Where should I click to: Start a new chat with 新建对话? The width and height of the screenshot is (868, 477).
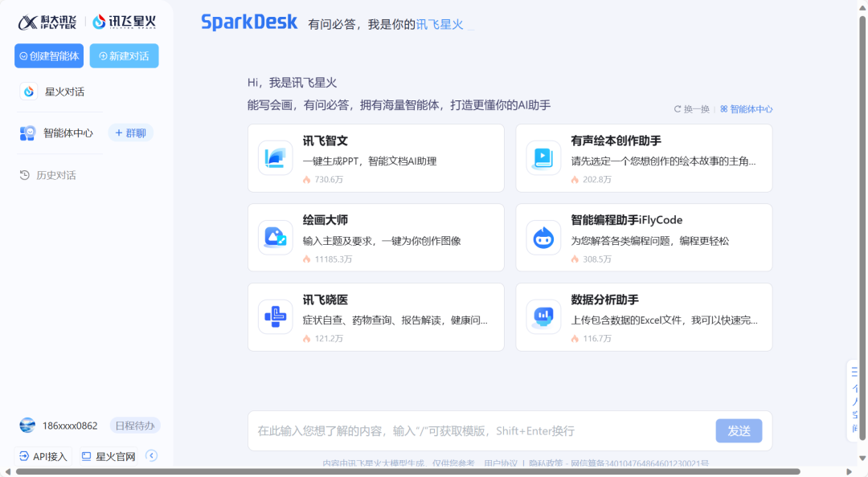(x=124, y=56)
